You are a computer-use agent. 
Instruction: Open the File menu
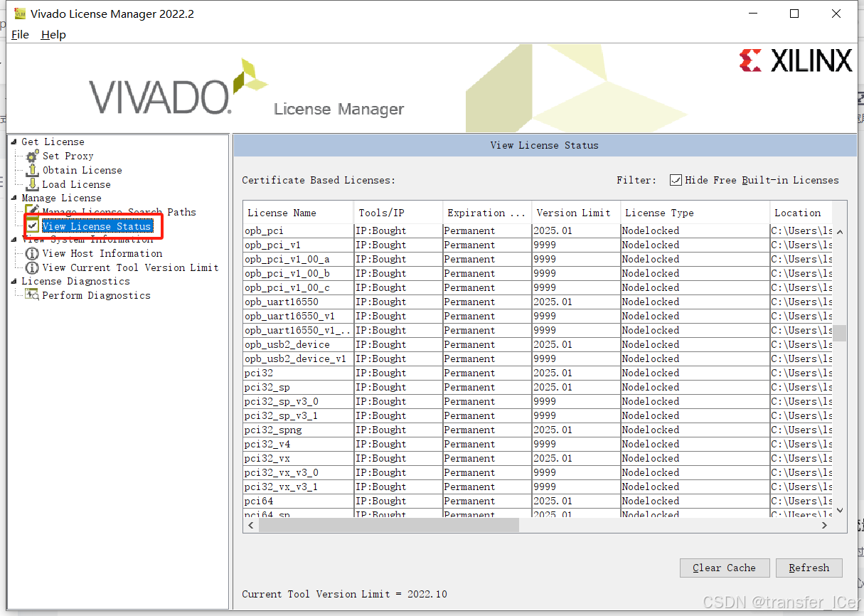click(x=20, y=34)
